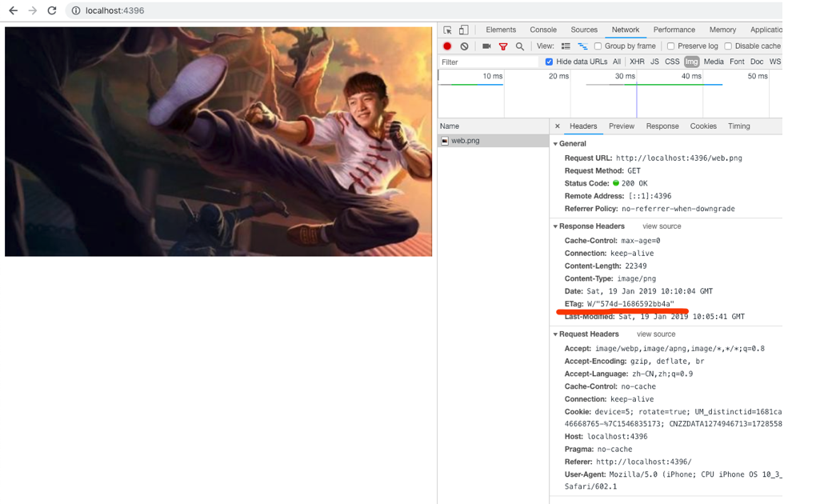Select the Content-Length 22349 value
This screenshot has width=816, height=504.
click(x=635, y=266)
